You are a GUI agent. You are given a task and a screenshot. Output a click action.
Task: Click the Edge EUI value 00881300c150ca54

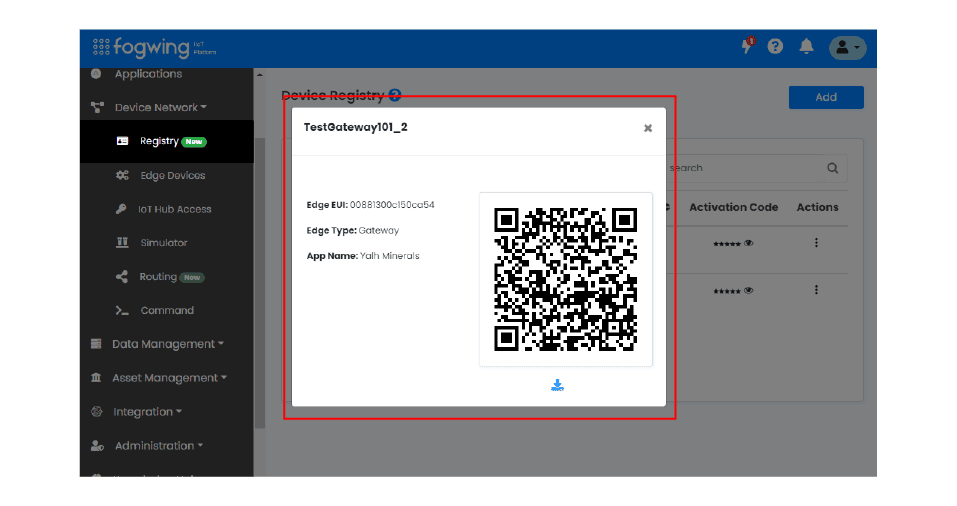[392, 204]
